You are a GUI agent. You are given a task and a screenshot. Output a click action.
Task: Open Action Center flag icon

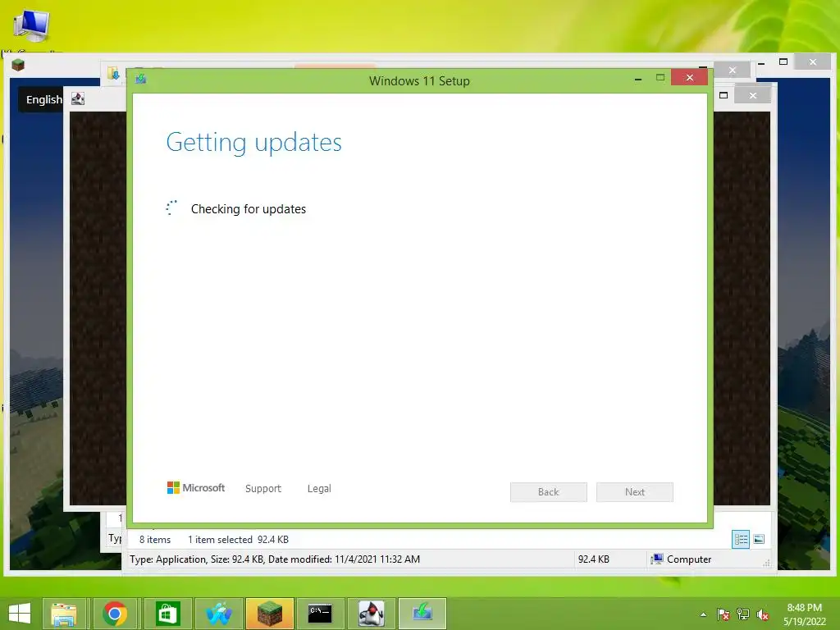coord(724,614)
